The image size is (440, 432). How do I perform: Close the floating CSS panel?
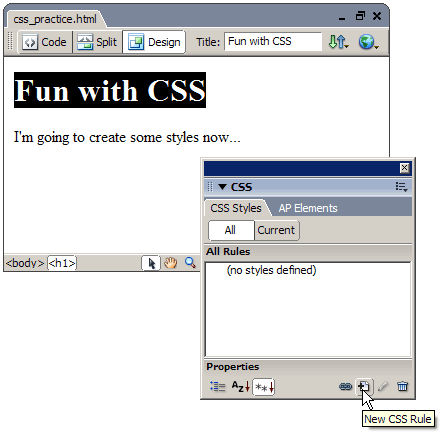[404, 168]
